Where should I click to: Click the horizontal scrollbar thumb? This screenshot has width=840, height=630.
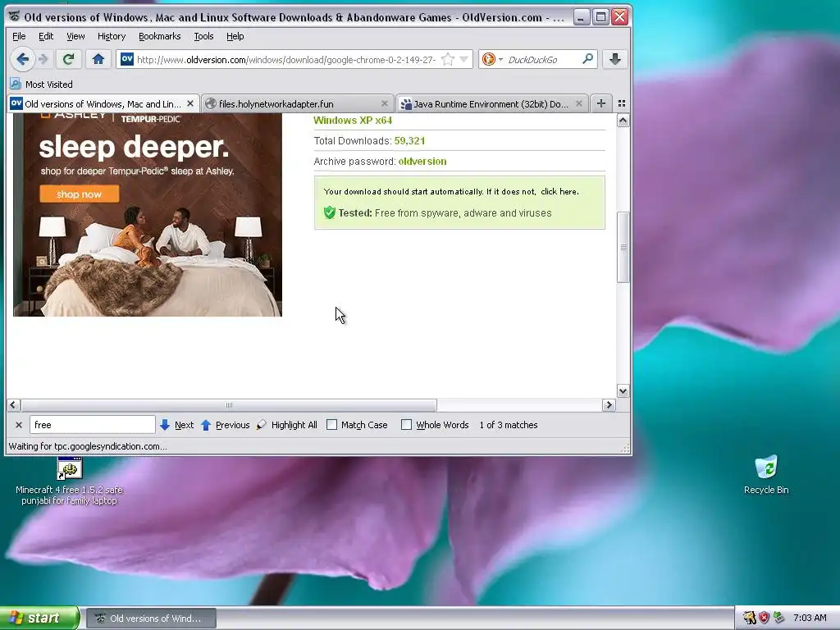229,405
